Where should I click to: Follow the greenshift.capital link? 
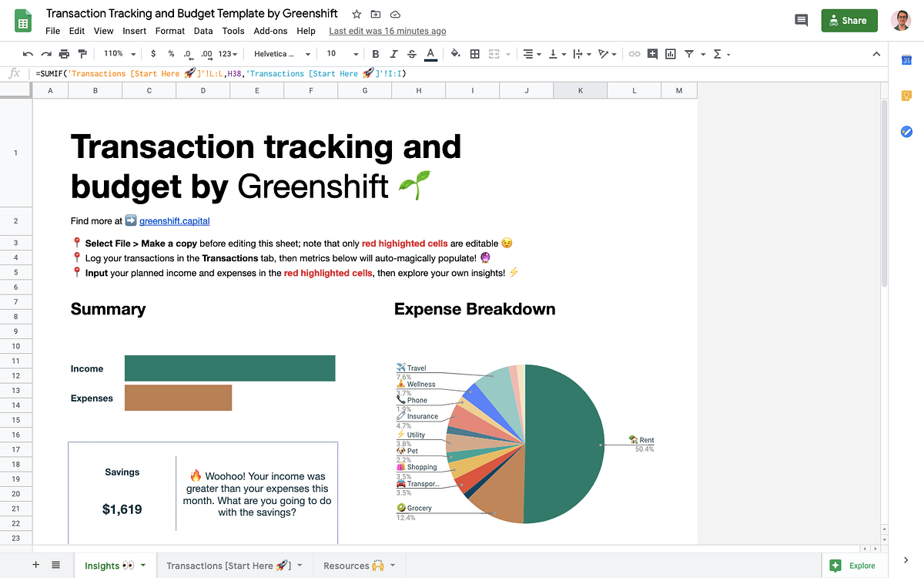click(x=174, y=220)
